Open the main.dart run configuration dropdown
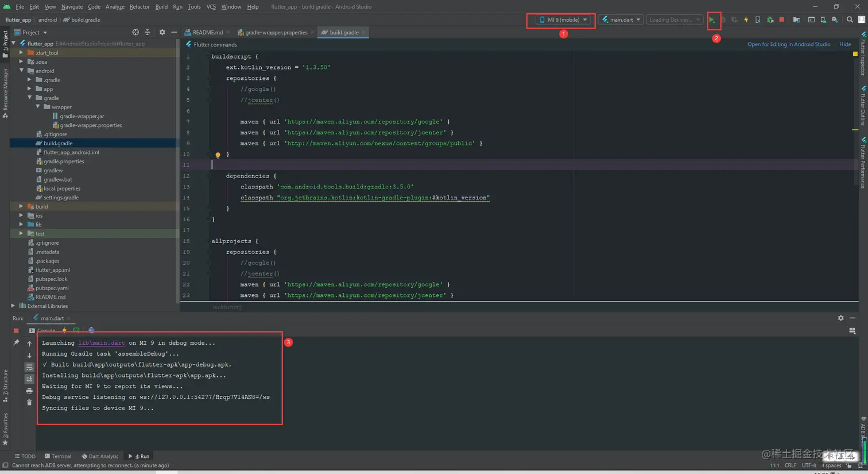868x474 pixels. 621,20
